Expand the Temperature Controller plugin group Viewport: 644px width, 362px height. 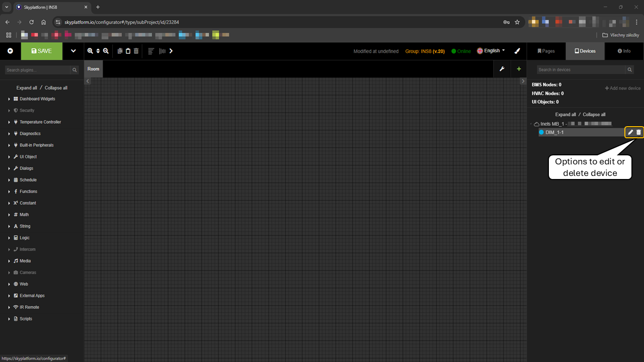(x=40, y=122)
